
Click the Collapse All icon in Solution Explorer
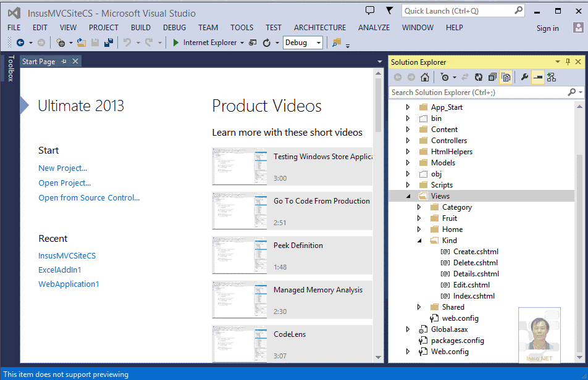492,77
